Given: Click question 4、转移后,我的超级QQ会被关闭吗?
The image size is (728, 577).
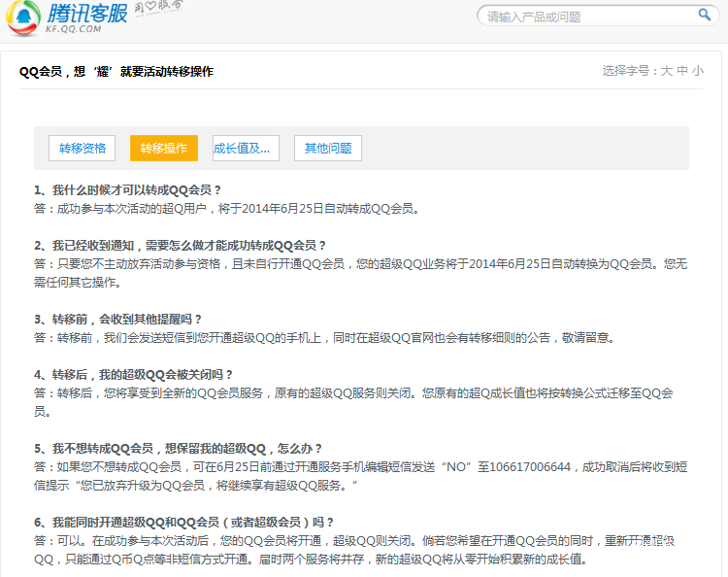Looking at the screenshot, I should click(x=133, y=374).
